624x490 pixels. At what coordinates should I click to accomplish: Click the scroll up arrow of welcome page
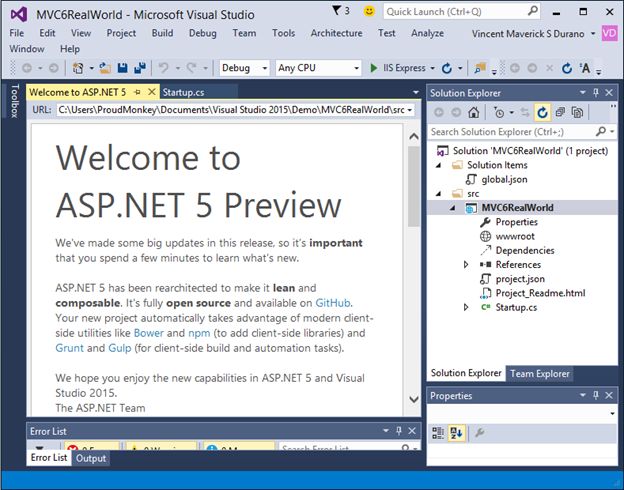[x=414, y=137]
